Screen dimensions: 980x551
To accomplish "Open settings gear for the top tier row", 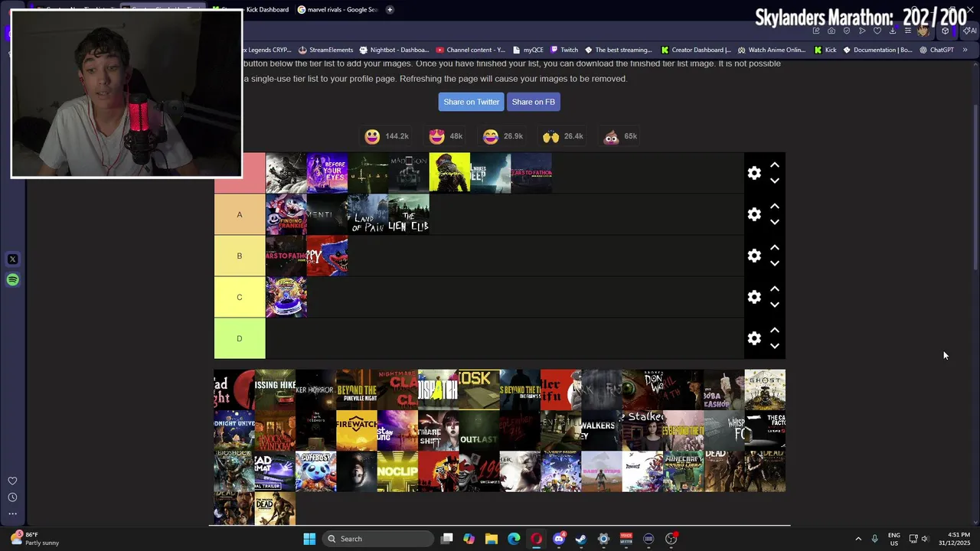I will click(x=754, y=173).
